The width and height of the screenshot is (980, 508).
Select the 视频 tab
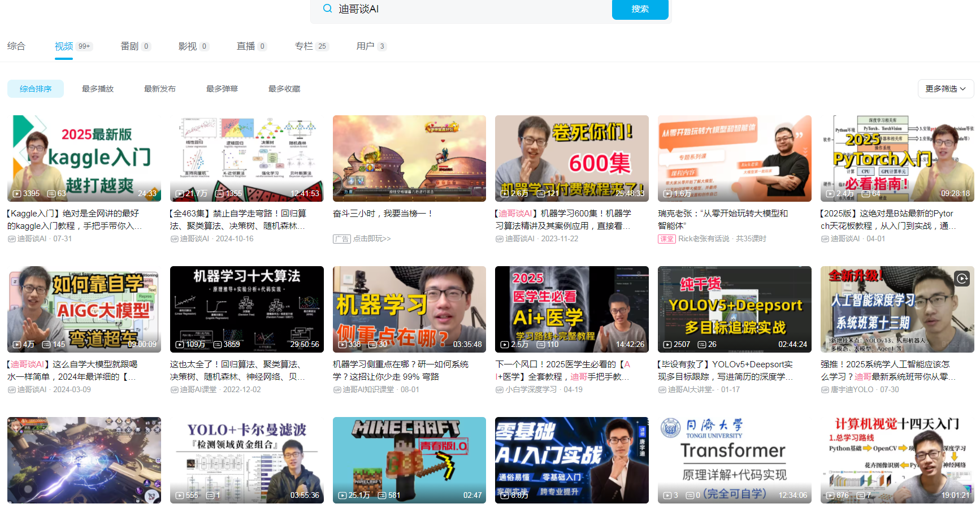73,46
